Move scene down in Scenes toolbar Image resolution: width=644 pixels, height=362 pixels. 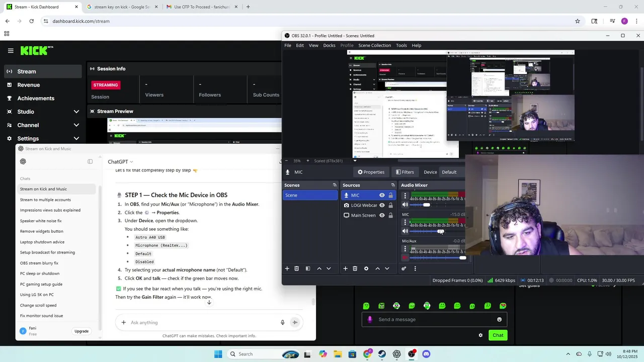(329, 268)
